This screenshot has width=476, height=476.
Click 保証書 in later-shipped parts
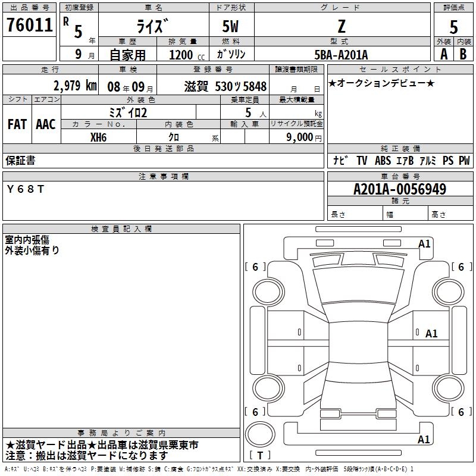click(20, 161)
